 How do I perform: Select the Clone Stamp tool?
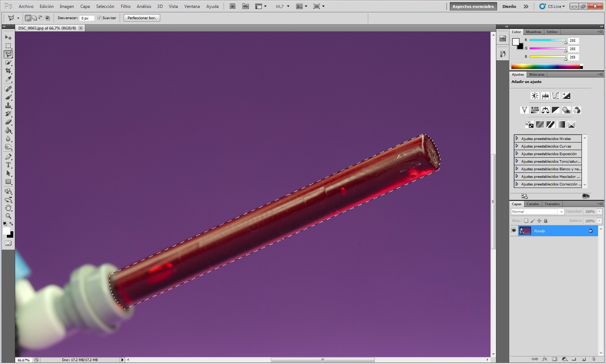click(x=8, y=105)
